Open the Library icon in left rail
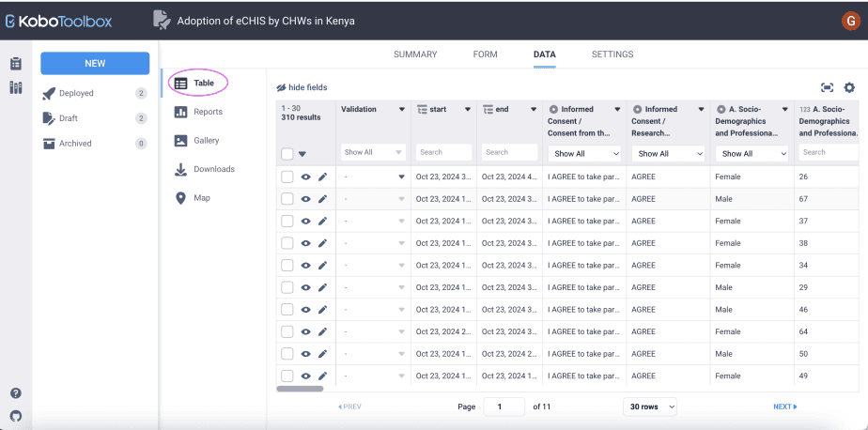 coord(15,87)
